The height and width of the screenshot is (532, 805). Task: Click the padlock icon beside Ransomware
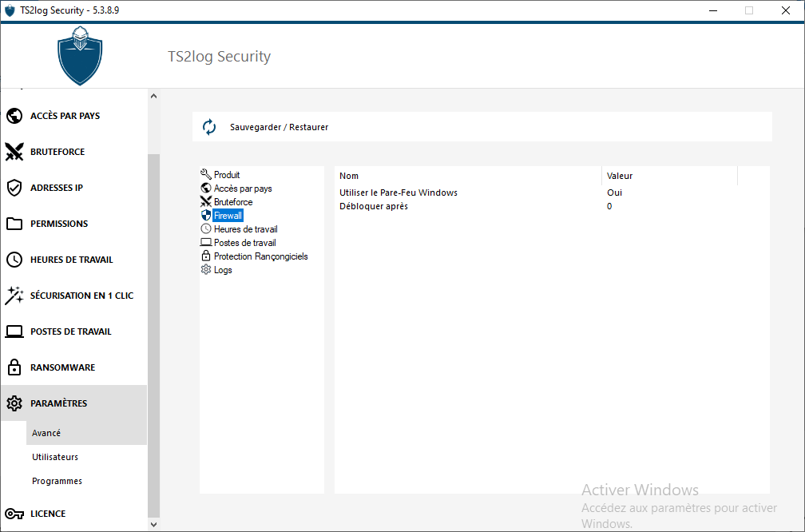[14, 367]
